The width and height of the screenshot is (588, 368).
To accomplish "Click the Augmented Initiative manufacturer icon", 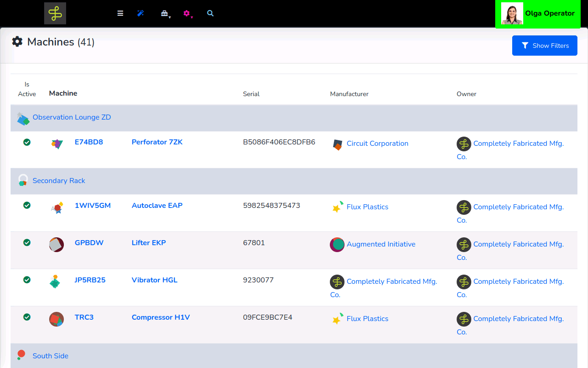I will click(x=337, y=244).
